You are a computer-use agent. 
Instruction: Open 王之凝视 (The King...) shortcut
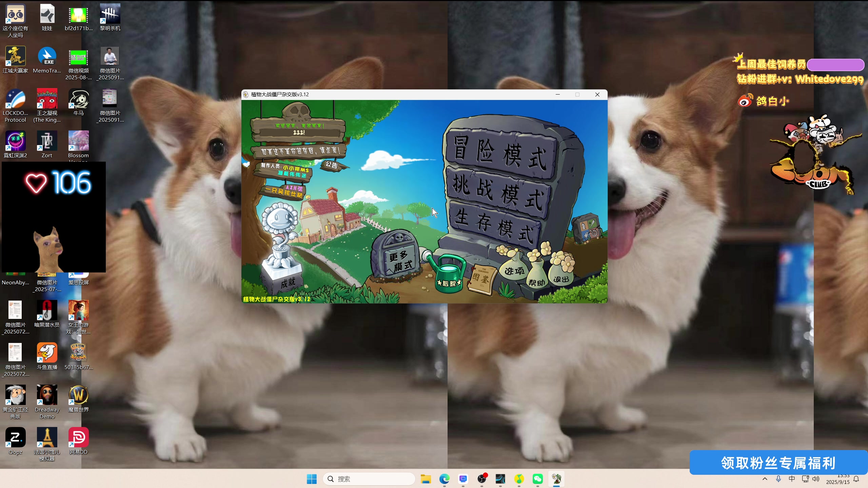click(x=47, y=106)
